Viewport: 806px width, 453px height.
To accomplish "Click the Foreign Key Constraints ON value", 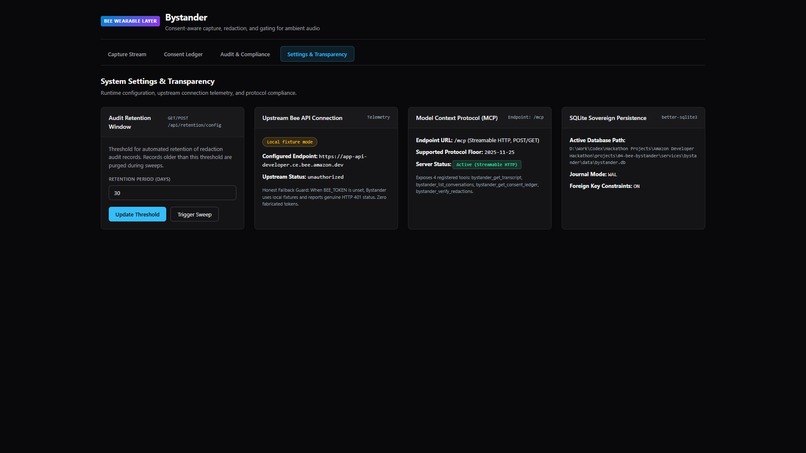I will [x=636, y=187].
